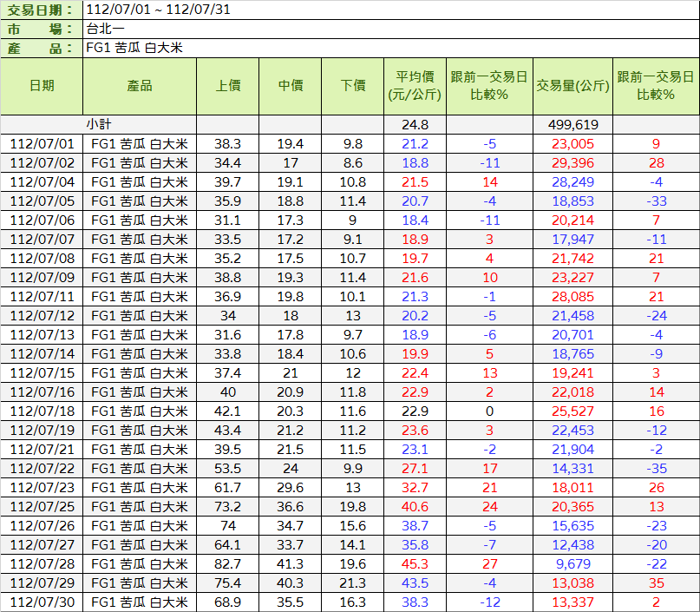700x612 pixels.
Task: Click the date cell 112/07/30
Action: [x=42, y=602]
